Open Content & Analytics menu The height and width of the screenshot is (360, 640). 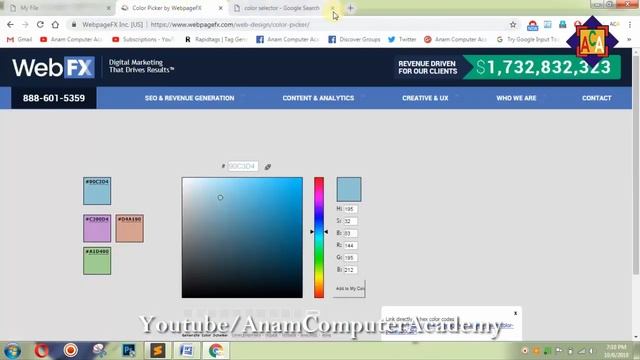[x=318, y=98]
